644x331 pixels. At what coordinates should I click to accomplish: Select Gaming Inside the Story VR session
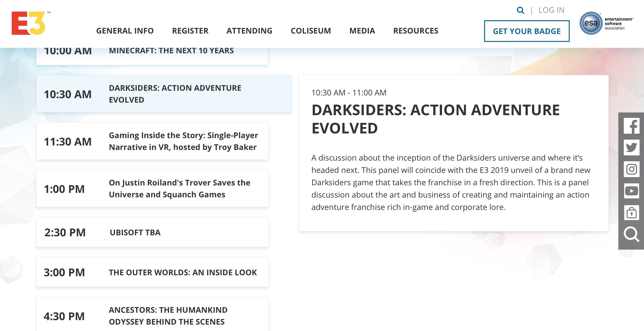152,141
